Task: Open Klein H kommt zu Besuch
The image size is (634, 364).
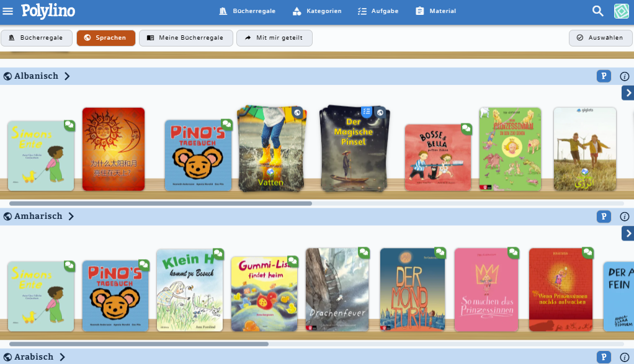Action: tap(190, 290)
